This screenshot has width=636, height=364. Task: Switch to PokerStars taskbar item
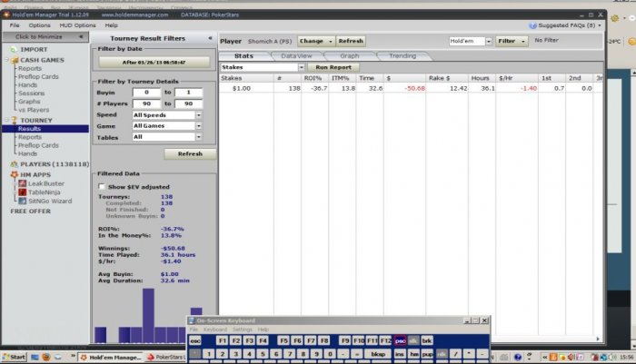(165, 357)
